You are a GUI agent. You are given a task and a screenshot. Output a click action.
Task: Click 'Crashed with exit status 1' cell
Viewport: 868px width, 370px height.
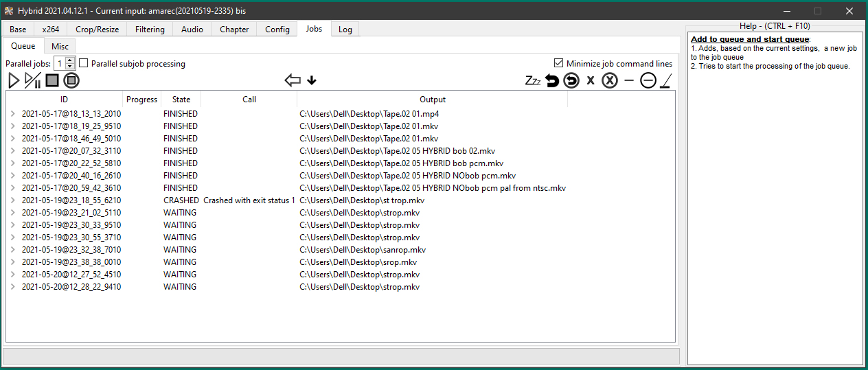[249, 200]
